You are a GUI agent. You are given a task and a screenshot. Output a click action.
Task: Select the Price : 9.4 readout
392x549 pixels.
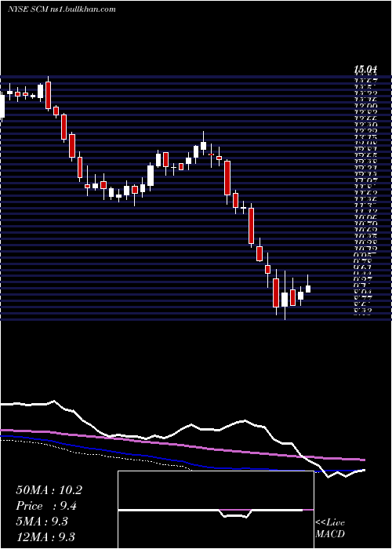(46, 506)
